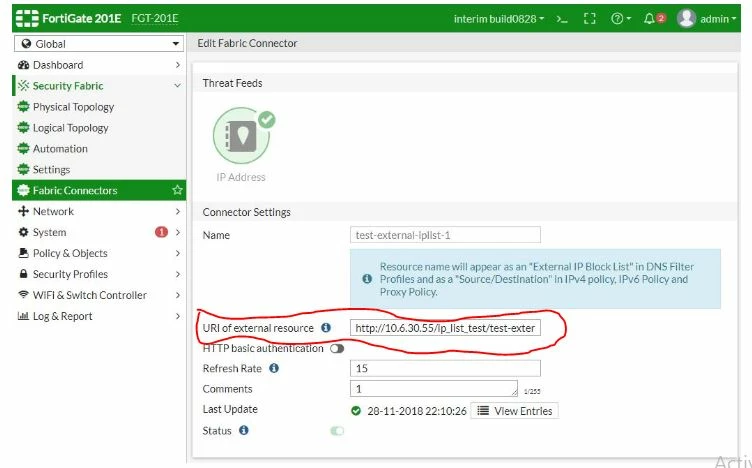
Task: Open Policy & Objects menu
Action: [70, 253]
